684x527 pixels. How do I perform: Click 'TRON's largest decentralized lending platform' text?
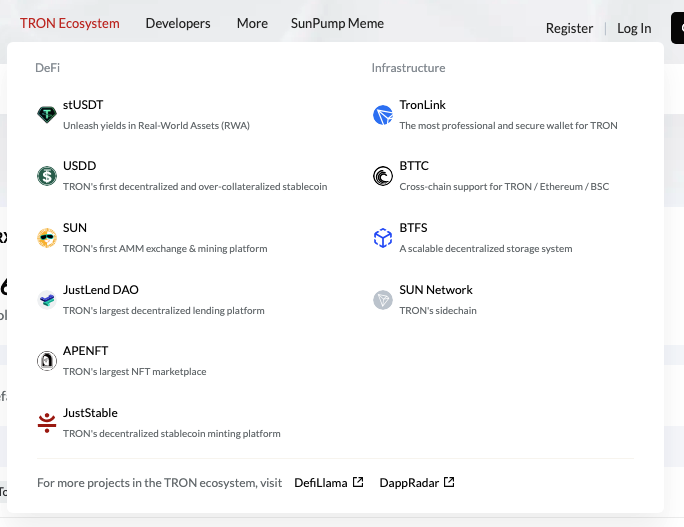click(164, 311)
